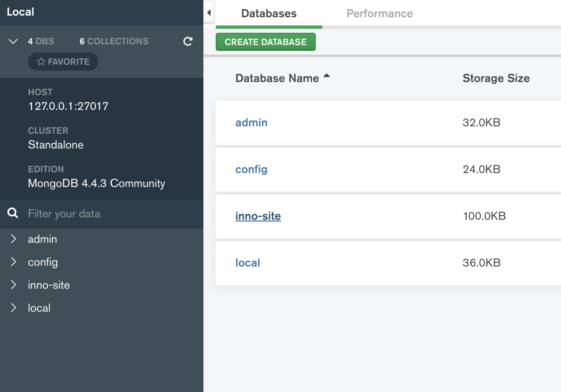Switch to the Databases tab
The width and height of the screenshot is (561, 392).
pos(269,14)
